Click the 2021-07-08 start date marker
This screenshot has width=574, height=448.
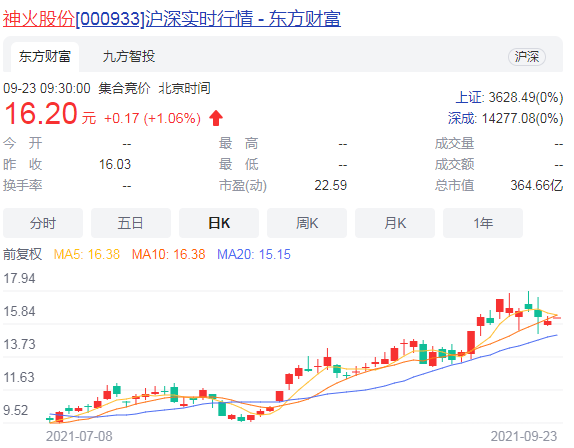pos(79,436)
